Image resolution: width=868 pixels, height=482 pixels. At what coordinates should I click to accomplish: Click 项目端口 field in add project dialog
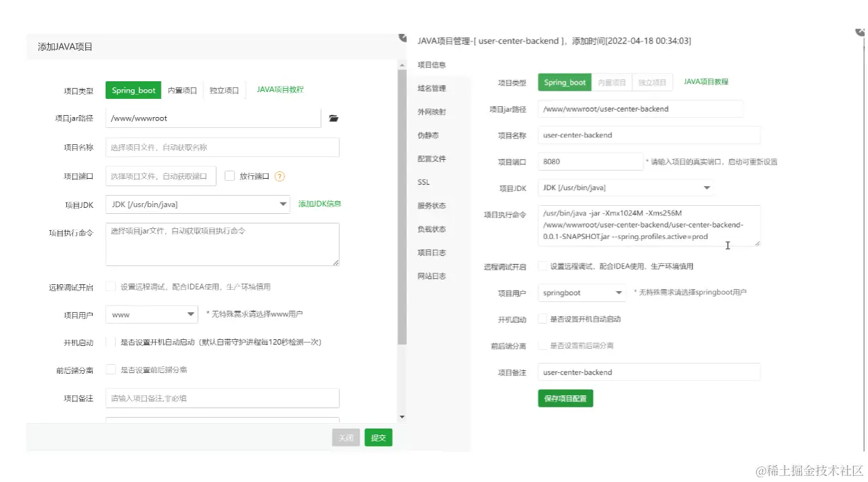pos(161,176)
